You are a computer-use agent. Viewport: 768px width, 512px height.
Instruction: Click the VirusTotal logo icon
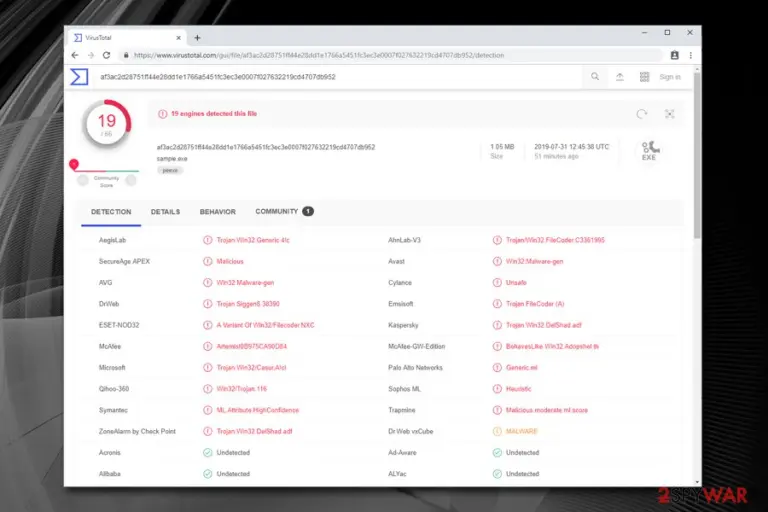[79, 77]
